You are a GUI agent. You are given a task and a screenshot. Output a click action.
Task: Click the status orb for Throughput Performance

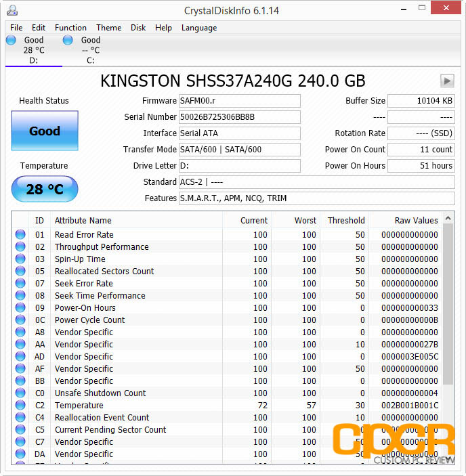pyautogui.click(x=20, y=246)
